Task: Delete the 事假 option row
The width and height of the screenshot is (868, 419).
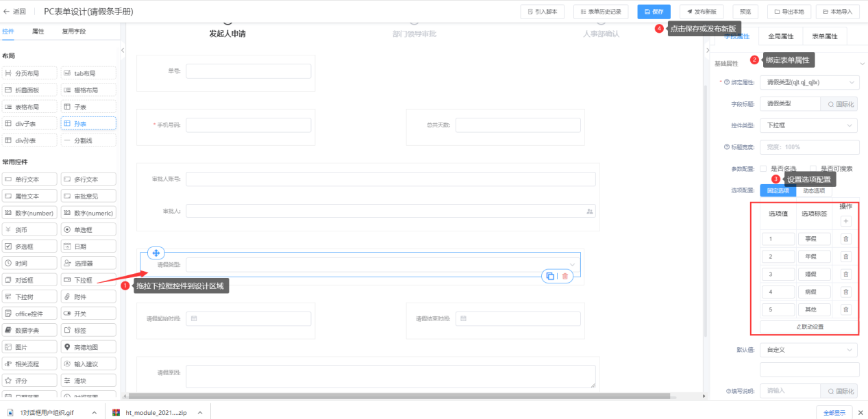Action: coord(845,239)
